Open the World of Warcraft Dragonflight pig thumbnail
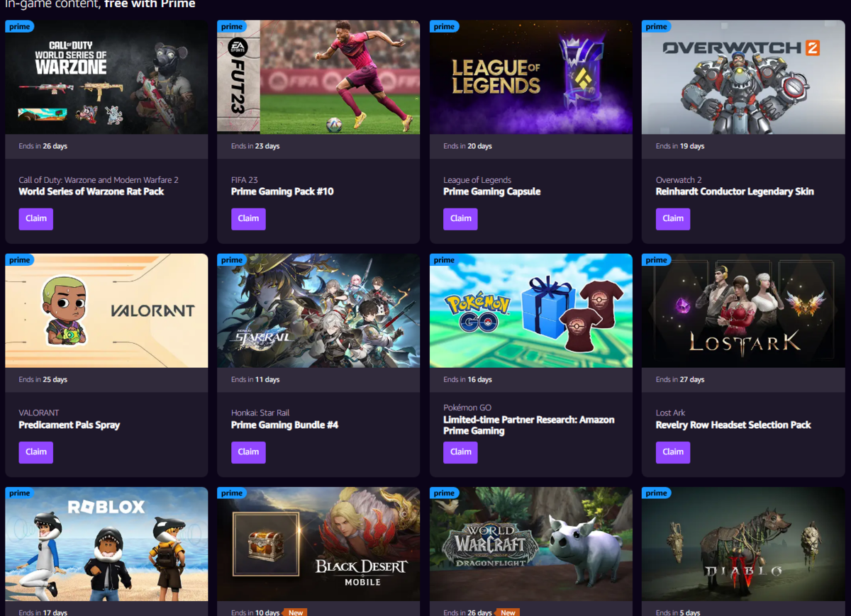851x616 pixels. tap(531, 544)
